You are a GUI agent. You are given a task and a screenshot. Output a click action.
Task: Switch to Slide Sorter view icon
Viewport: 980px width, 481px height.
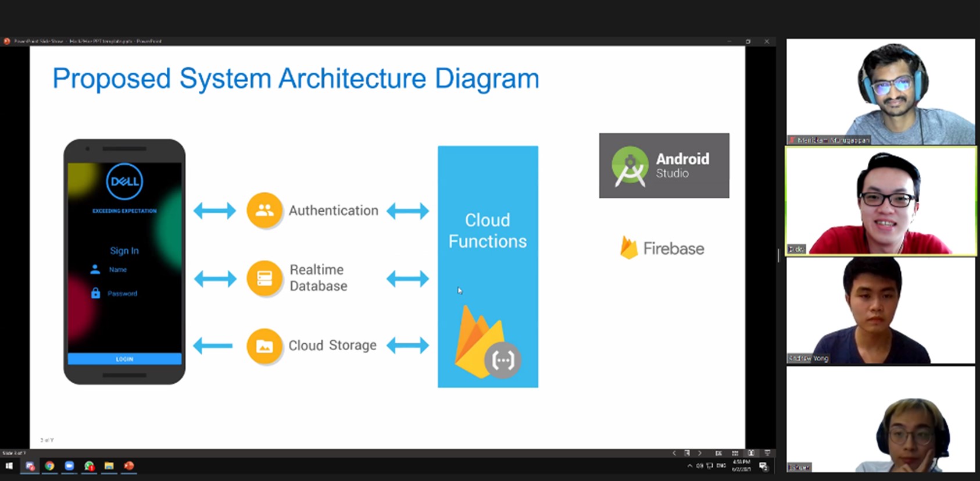click(735, 453)
